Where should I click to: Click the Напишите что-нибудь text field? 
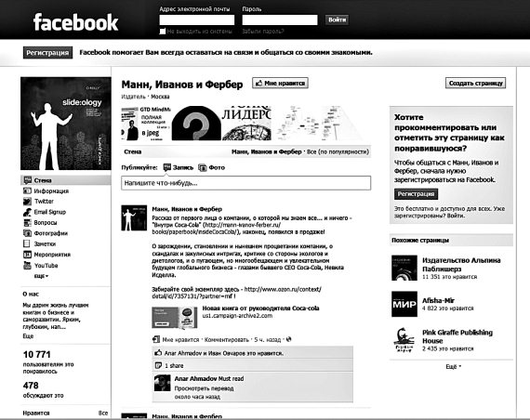245,183
